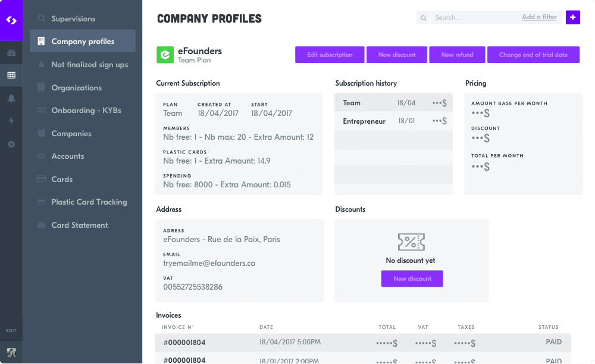The image size is (595, 364).
Task: Click the icon beside Accounts
Action: [x=42, y=156]
